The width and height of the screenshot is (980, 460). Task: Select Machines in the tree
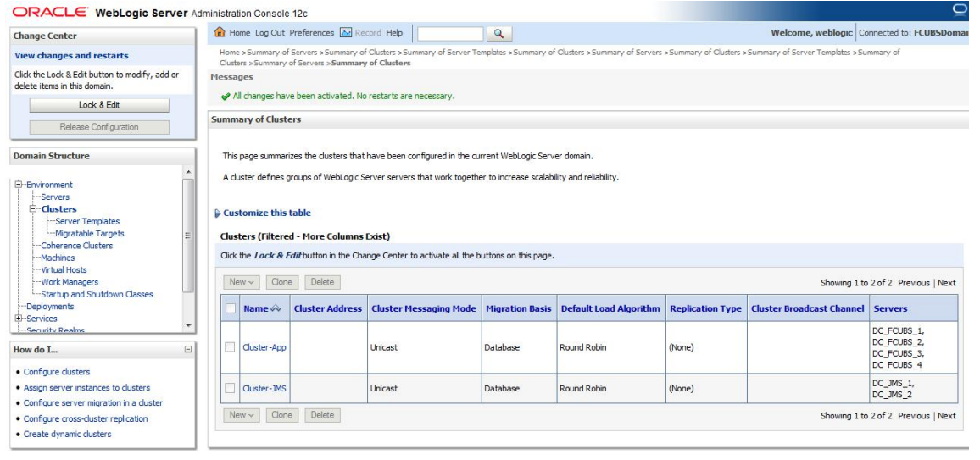(58, 258)
